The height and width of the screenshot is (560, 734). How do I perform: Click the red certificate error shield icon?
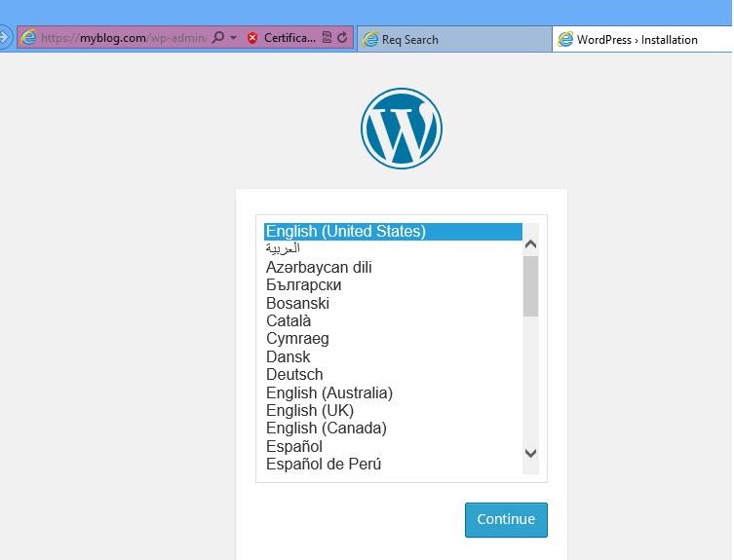[252, 38]
